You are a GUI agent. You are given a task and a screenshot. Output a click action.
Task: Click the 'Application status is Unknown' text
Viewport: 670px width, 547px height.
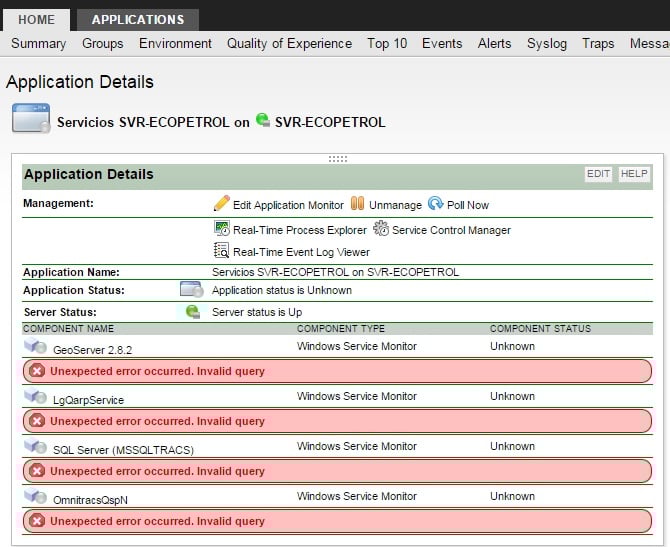pyautogui.click(x=282, y=290)
